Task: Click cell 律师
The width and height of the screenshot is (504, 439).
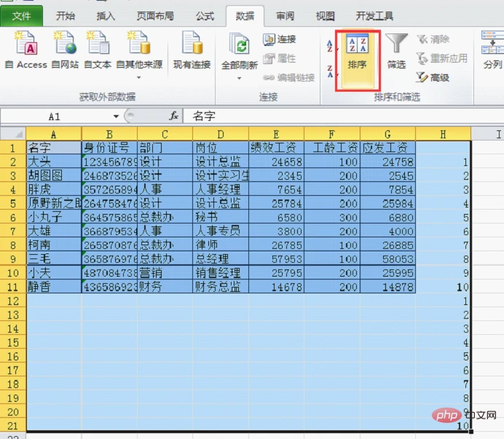Action: coord(221,245)
